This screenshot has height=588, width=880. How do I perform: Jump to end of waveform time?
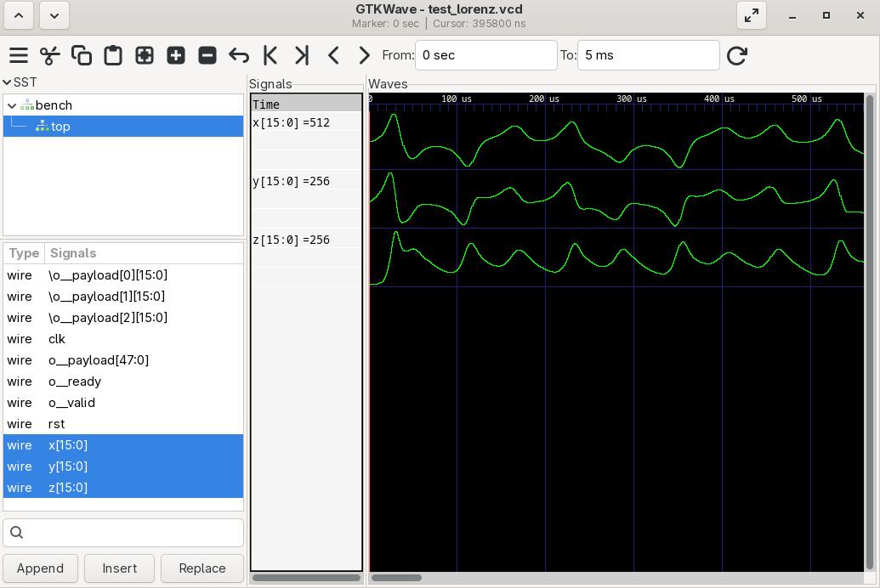pos(302,55)
